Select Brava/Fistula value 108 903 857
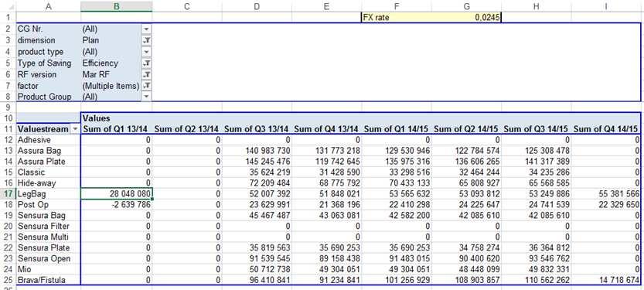The width and height of the screenshot is (644, 290). click(467, 280)
